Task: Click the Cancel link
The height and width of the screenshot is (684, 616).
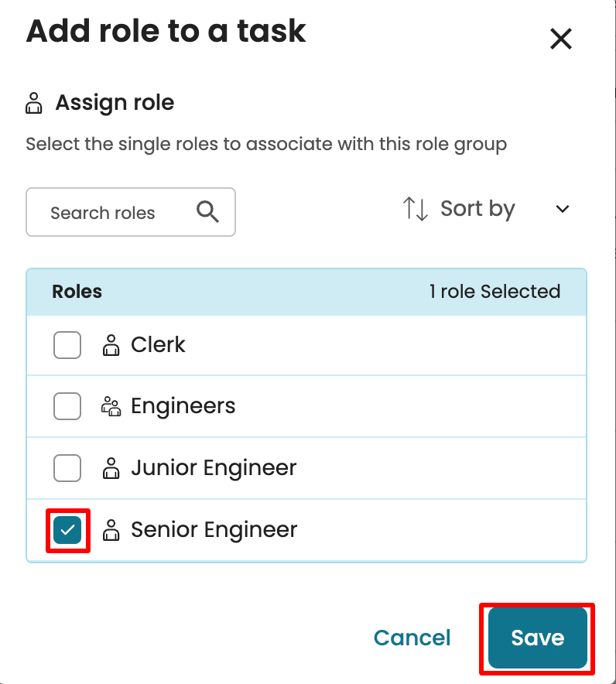Action: 412,638
